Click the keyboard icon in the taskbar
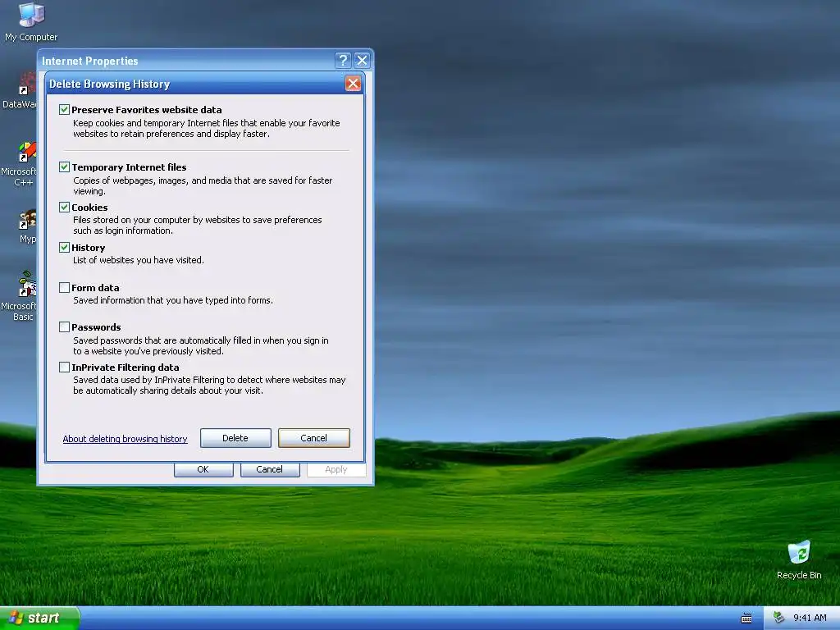 pyautogui.click(x=746, y=619)
